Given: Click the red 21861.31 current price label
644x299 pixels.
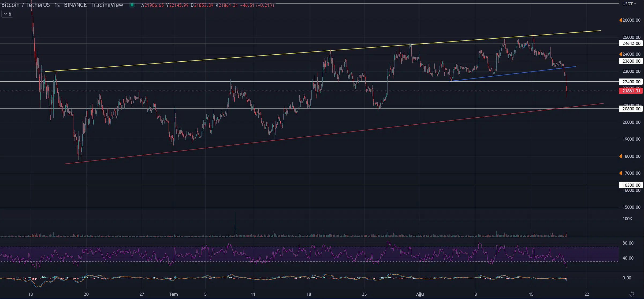Looking at the screenshot, I should tap(631, 91).
